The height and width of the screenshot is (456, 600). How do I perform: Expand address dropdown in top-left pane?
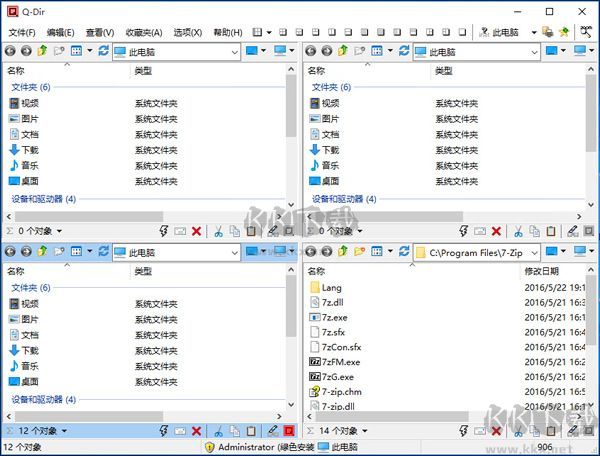pyautogui.click(x=235, y=52)
